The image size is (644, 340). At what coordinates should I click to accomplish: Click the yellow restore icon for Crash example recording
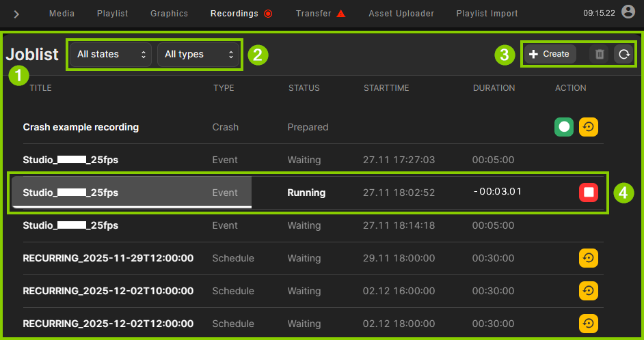click(x=589, y=127)
